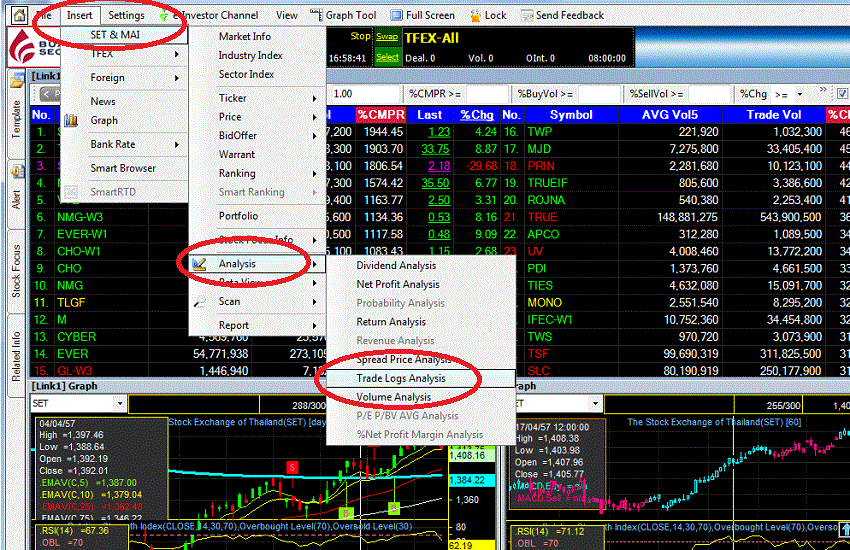
Task: Open Send Feedback
Action: pos(562,15)
